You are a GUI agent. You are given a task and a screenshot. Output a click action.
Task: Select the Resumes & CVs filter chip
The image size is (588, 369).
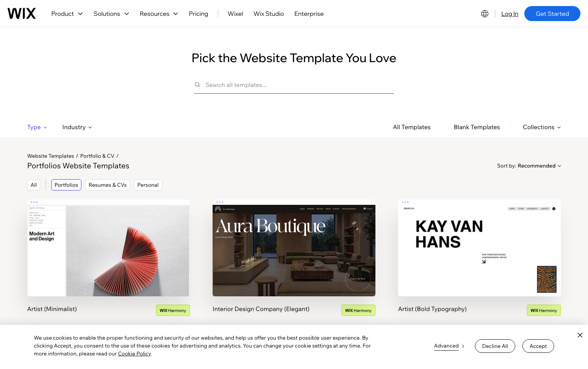click(107, 185)
